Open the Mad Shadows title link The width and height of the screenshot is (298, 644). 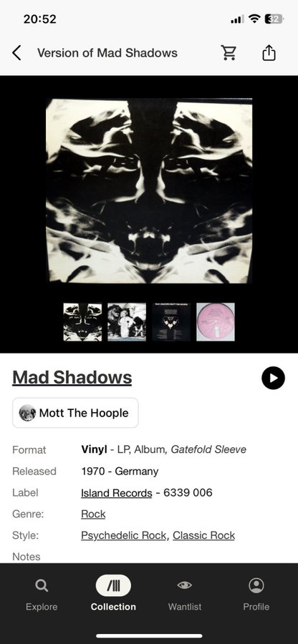coord(72,377)
